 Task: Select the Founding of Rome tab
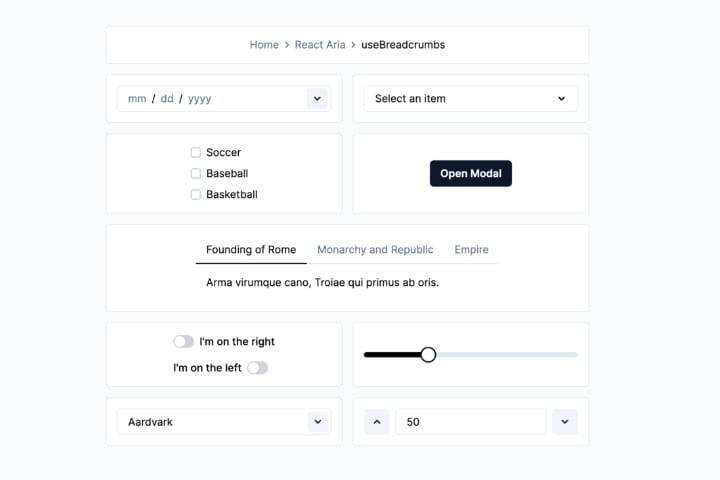tap(251, 250)
